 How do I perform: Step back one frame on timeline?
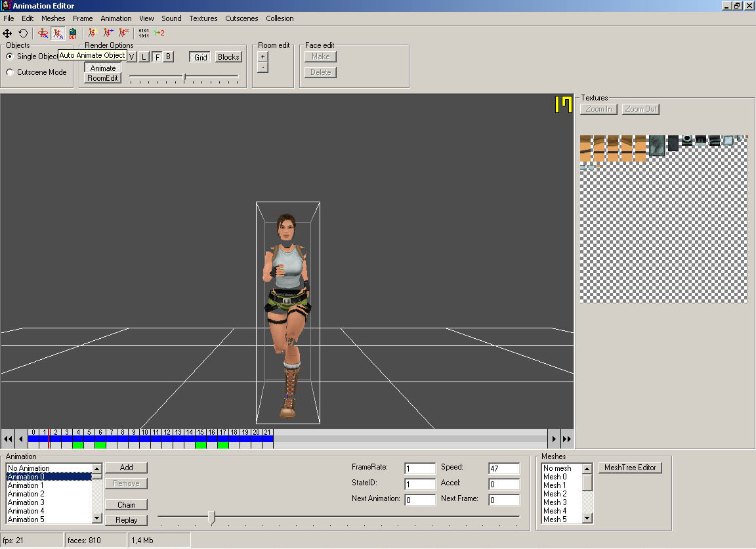coord(21,439)
